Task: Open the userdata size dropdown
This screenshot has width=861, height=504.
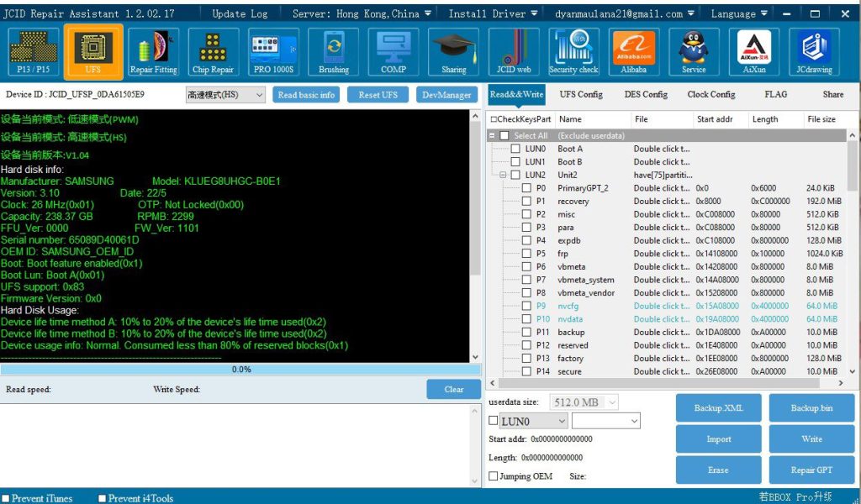Action: pos(584,402)
